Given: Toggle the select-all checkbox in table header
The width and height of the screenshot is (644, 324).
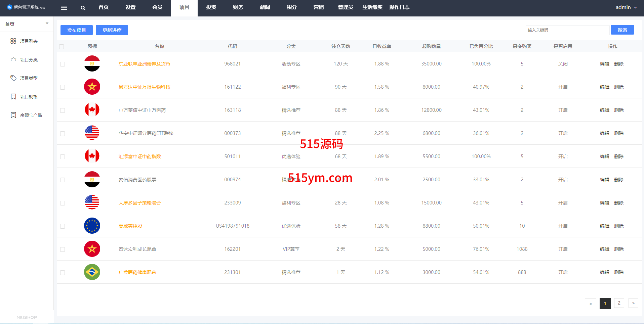Looking at the screenshot, I should 62,47.
